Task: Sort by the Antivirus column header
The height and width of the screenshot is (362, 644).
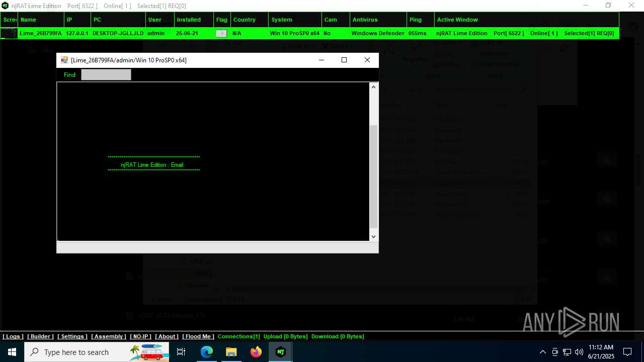Action: [378, 20]
